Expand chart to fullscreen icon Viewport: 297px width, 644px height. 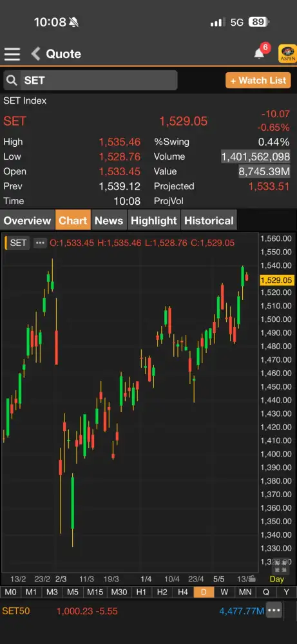click(x=280, y=566)
